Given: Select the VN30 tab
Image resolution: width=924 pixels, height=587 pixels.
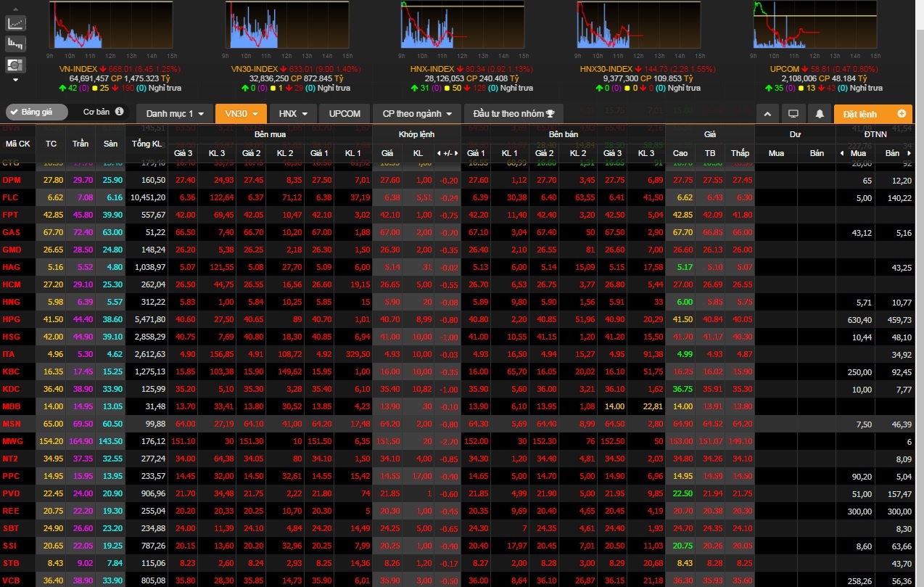Looking at the screenshot, I should (x=241, y=114).
